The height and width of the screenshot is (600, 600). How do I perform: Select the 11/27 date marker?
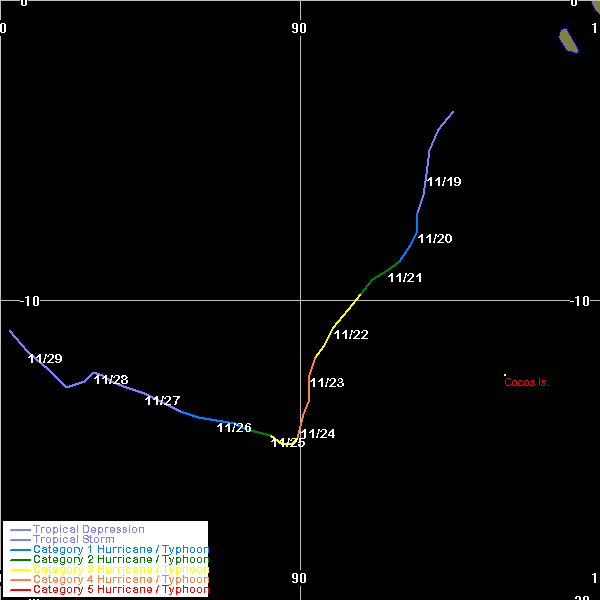pos(162,401)
